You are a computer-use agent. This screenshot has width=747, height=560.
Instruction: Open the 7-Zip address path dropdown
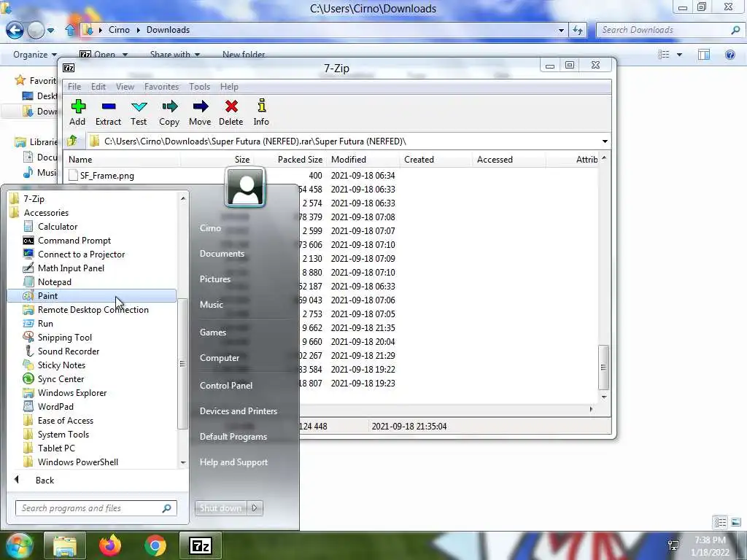coord(605,141)
